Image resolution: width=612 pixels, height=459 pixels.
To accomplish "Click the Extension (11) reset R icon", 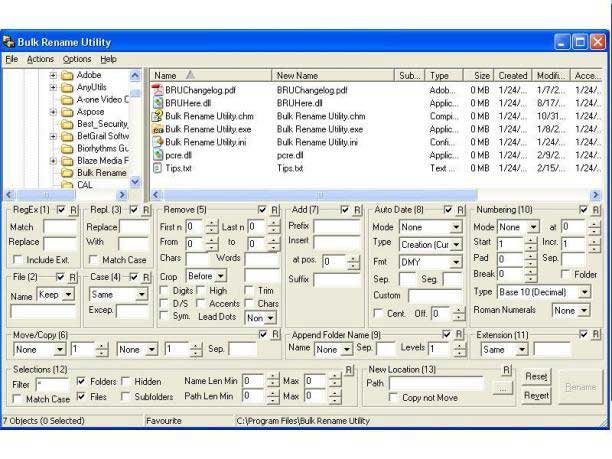I will (x=596, y=334).
